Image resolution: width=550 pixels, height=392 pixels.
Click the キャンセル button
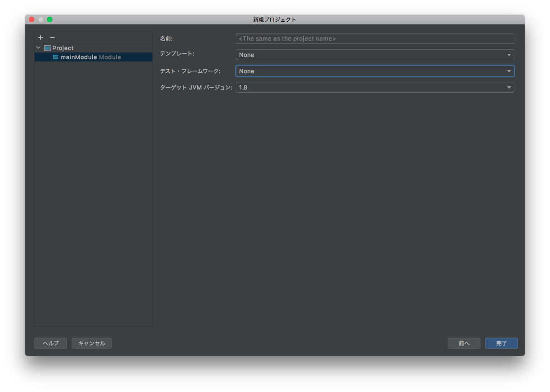point(92,343)
